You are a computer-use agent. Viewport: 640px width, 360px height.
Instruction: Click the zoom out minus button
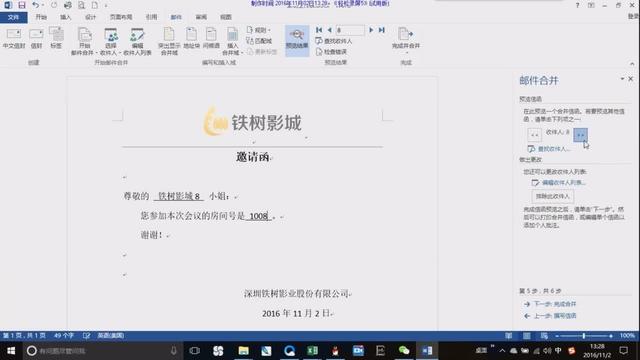[557, 336]
